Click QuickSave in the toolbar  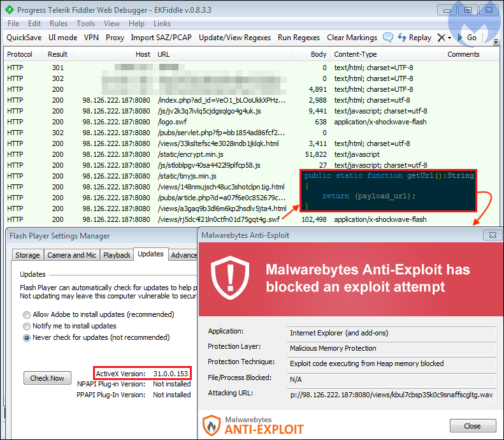point(24,38)
